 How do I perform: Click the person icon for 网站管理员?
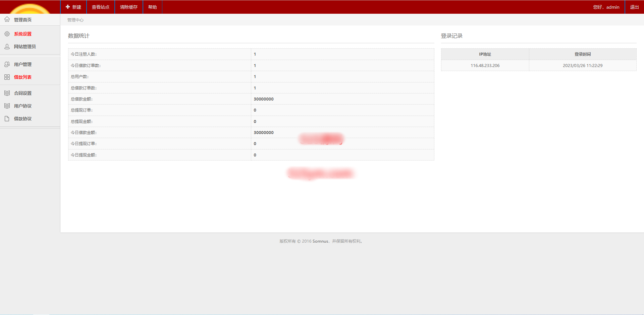coord(7,47)
